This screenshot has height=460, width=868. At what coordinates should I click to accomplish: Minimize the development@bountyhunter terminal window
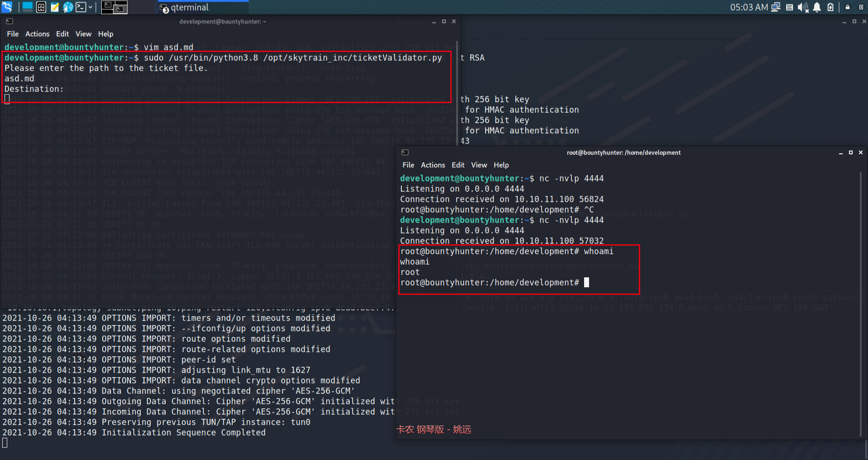coord(434,22)
